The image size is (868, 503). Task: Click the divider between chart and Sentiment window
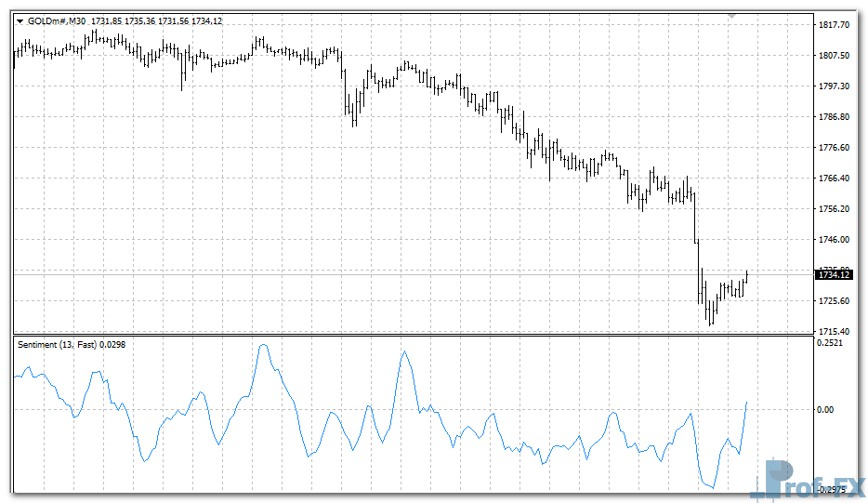pyautogui.click(x=409, y=336)
